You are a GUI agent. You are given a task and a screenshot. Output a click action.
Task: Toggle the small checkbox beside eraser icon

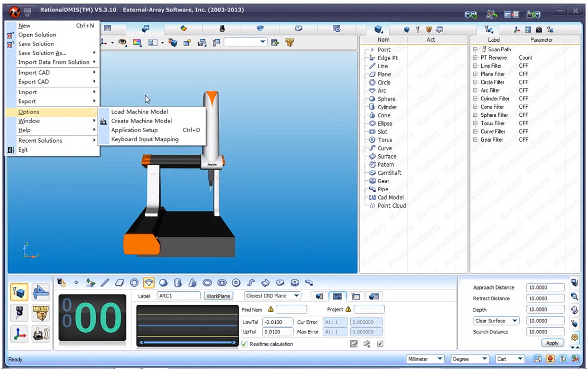[x=380, y=344]
